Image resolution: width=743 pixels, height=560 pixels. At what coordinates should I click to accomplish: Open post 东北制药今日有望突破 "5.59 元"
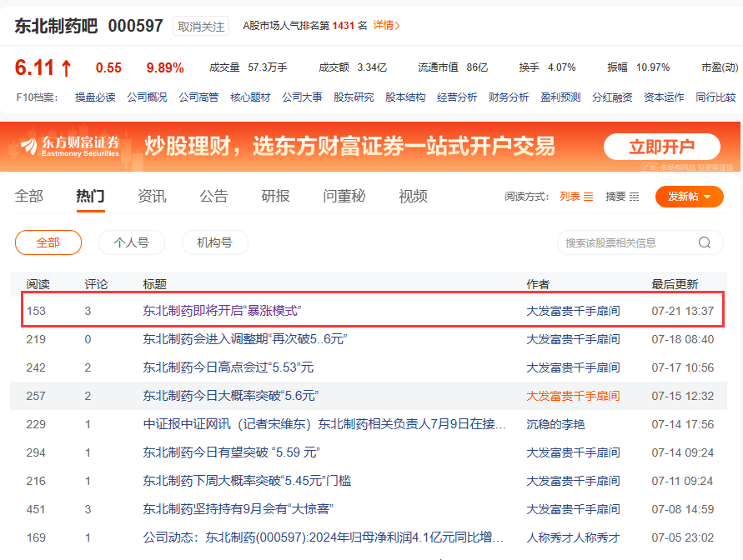point(231,452)
